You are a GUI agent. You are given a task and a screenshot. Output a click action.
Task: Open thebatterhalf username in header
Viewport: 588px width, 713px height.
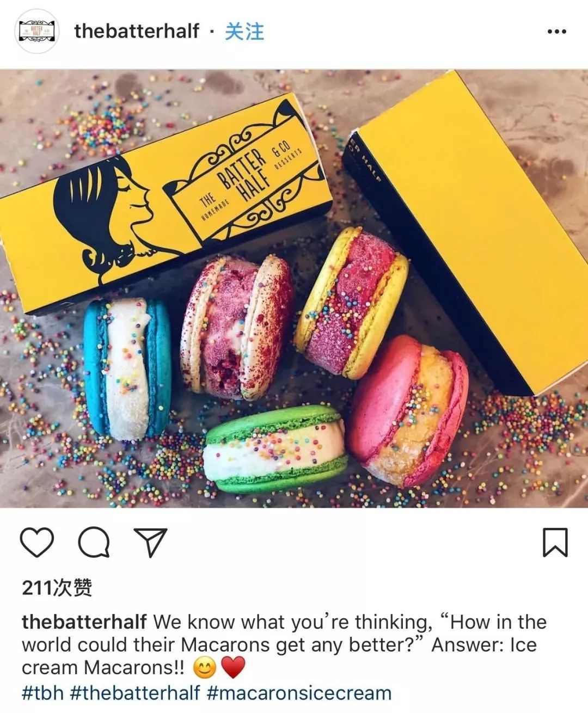tap(137, 31)
